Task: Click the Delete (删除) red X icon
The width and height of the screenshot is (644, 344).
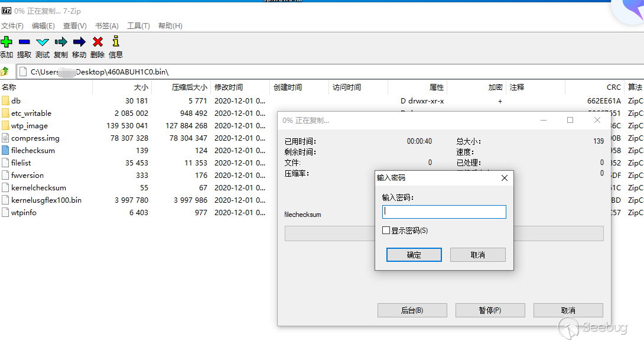Action: [97, 42]
